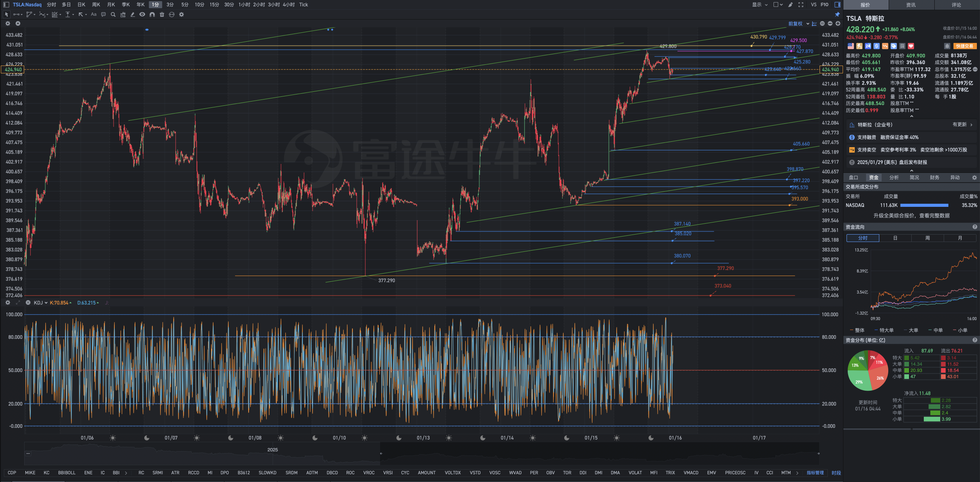Open KDJ panel settings gear
Screen dimensions: 980x482
(7, 302)
